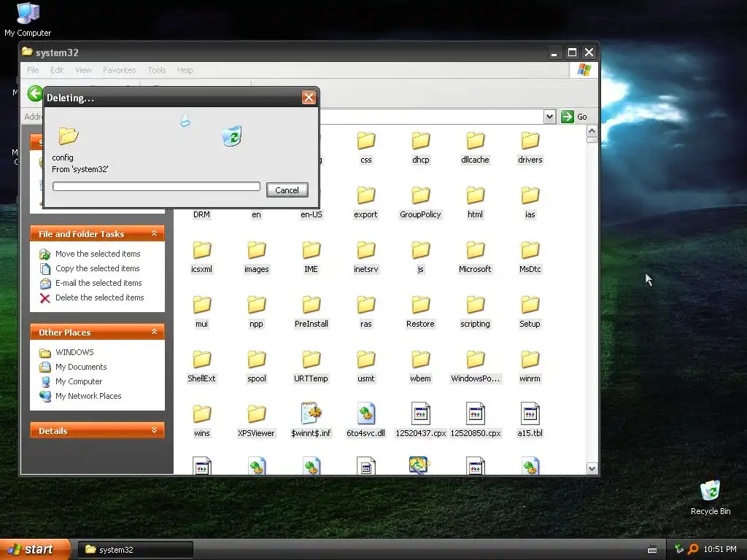Select the wins folder

point(201,422)
